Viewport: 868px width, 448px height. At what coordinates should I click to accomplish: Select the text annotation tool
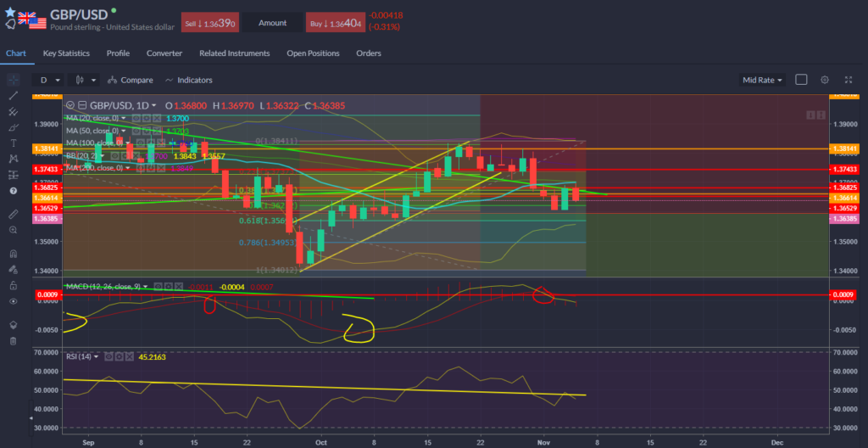13,143
